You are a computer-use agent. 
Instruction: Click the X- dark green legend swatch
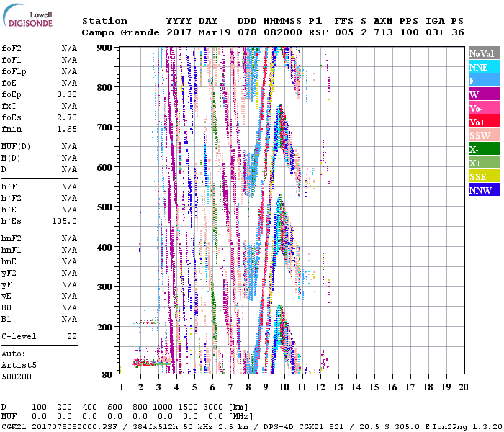[484, 149]
